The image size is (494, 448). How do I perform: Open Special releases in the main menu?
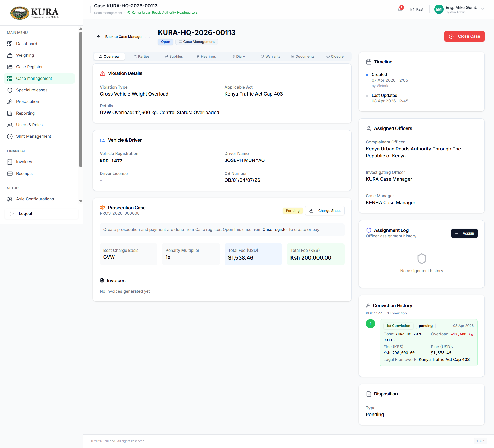(39, 90)
